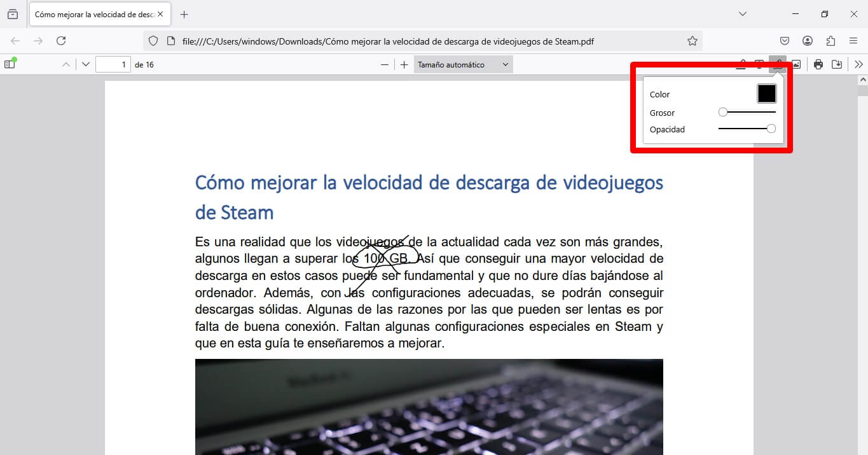Click the Opacidad opacity slider
This screenshot has height=455, width=868.
(747, 129)
